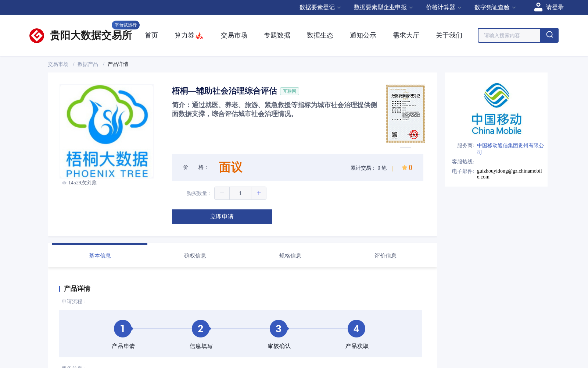Click the 面议 price text
The width and height of the screenshot is (588, 368).
tap(231, 167)
